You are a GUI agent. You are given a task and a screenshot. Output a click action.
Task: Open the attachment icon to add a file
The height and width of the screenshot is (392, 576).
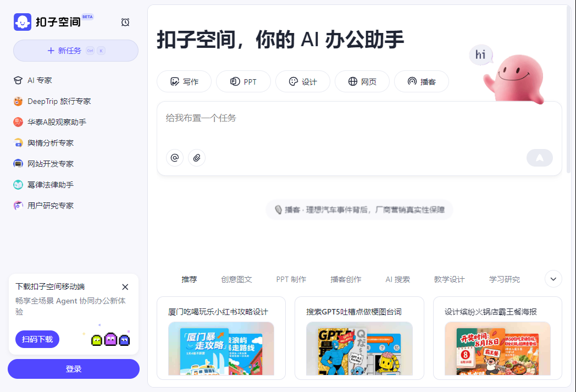click(x=197, y=158)
